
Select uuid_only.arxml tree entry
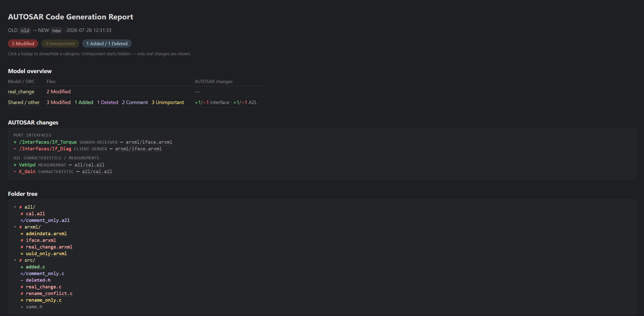[46, 253]
